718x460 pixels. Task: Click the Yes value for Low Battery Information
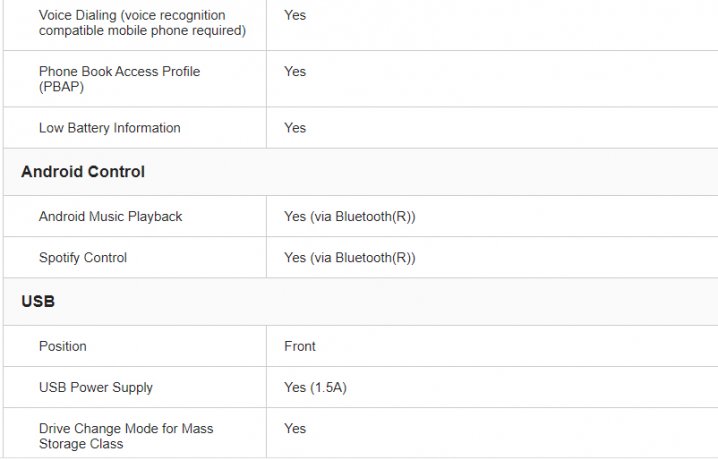point(295,128)
